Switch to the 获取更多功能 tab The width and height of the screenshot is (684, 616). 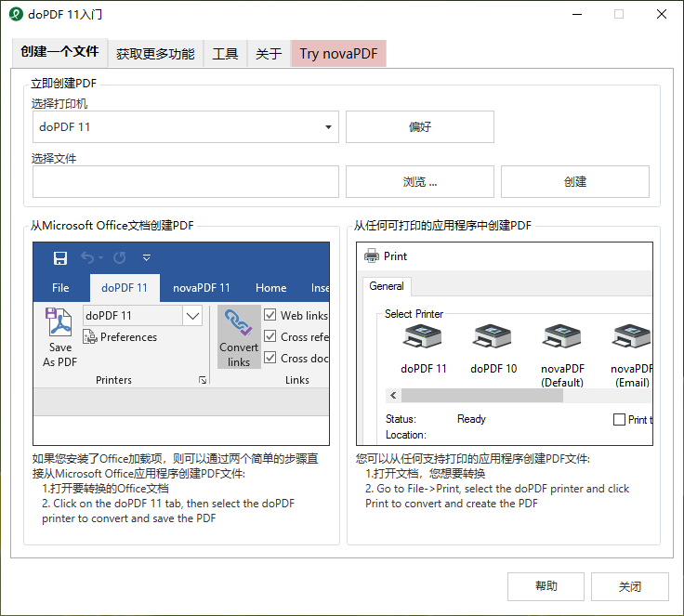coord(155,54)
